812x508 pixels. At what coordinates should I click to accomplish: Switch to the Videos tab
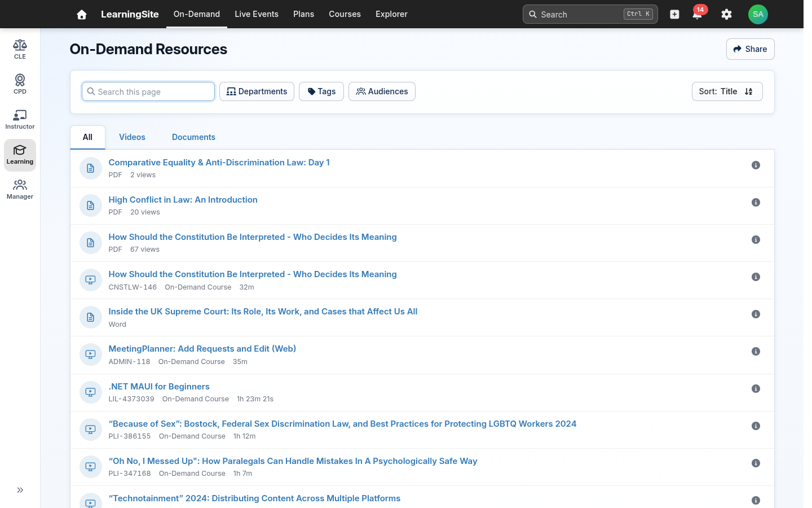(x=132, y=137)
